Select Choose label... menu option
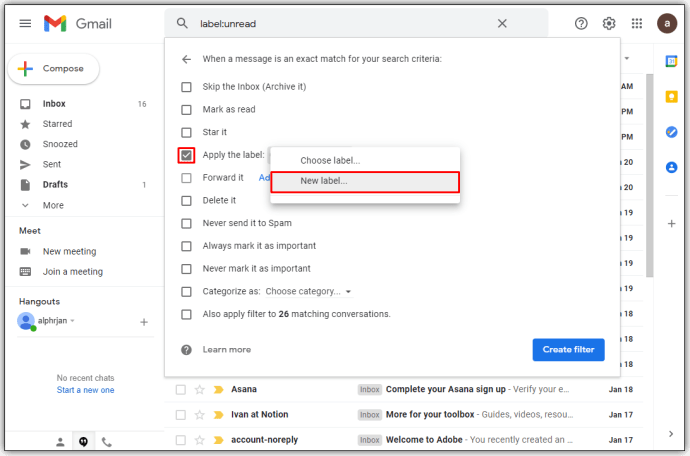The image size is (690, 456). [330, 160]
